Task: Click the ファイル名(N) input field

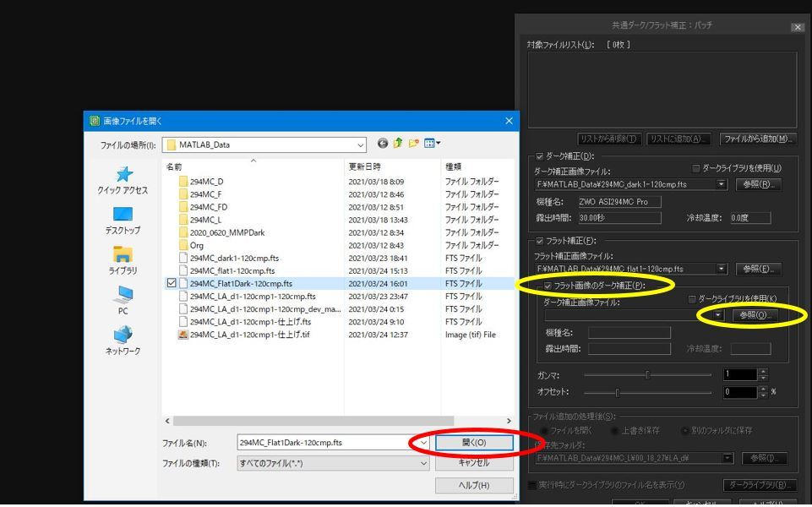Action: (327, 443)
